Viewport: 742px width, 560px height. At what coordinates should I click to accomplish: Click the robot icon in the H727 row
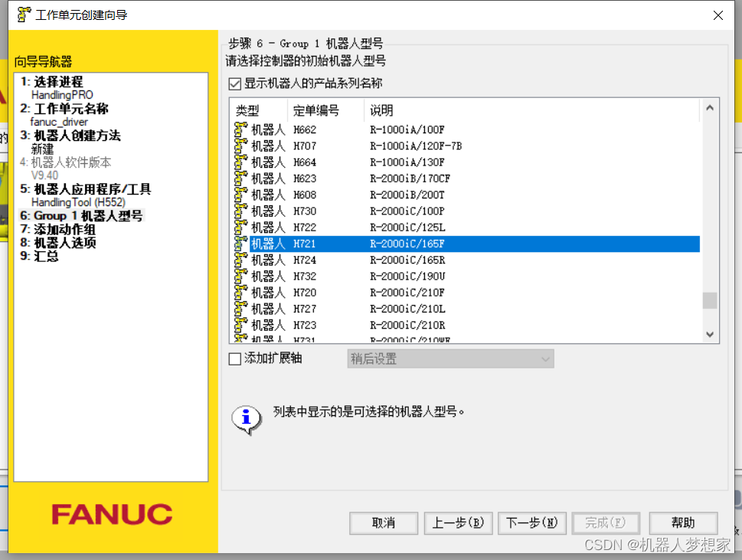coord(241,309)
